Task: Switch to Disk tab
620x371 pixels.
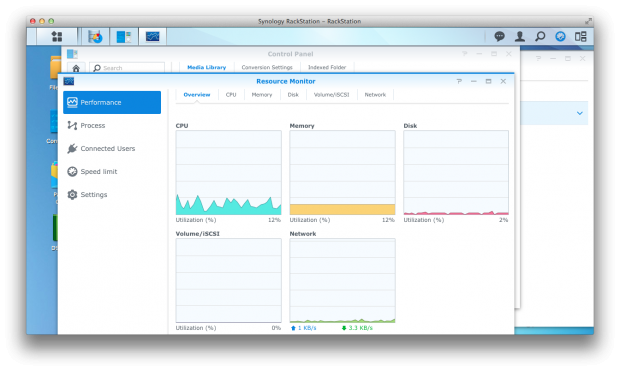Action: pyautogui.click(x=293, y=95)
